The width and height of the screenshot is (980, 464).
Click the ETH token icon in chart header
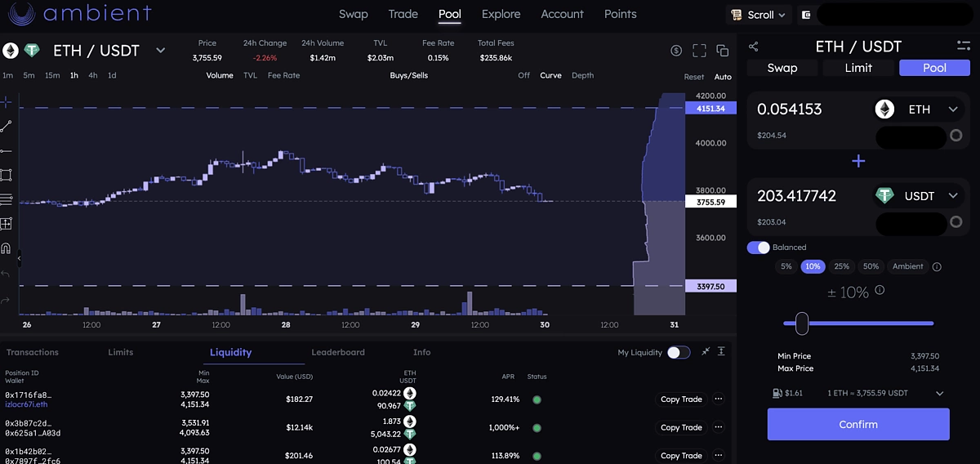tap(11, 51)
